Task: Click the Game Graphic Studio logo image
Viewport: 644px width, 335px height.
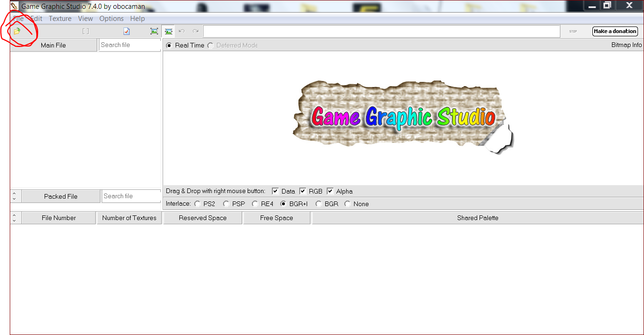Action: 403,117
